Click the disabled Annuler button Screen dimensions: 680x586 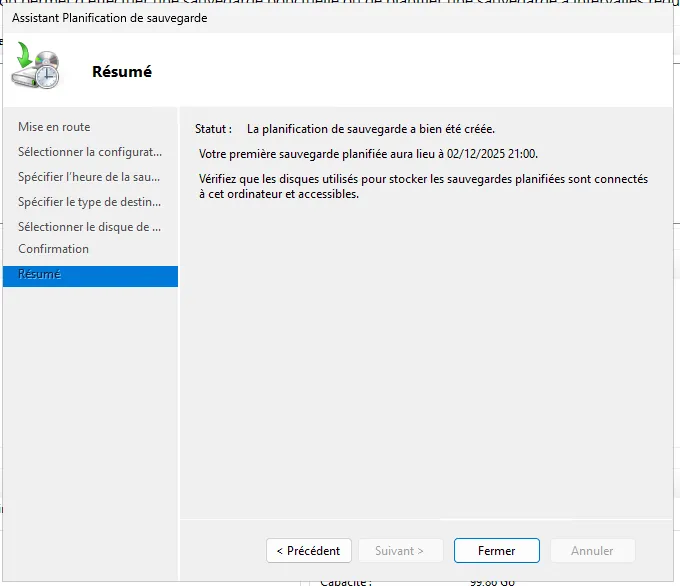point(592,551)
